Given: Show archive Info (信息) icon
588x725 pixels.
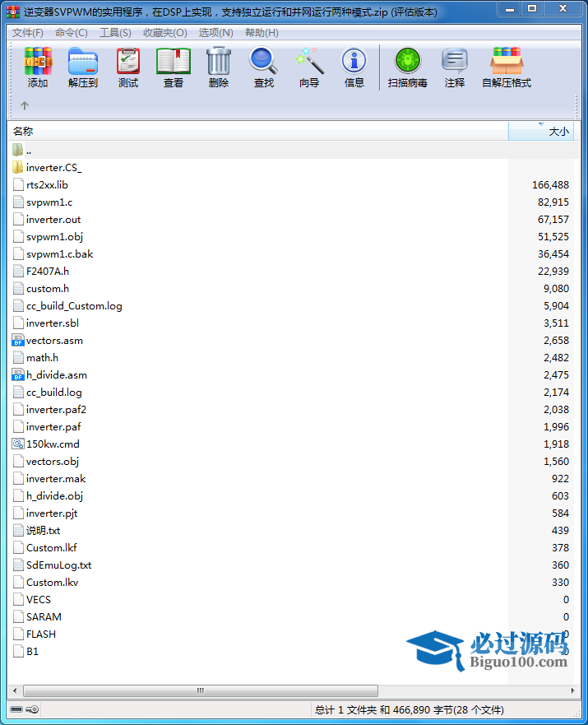Looking at the screenshot, I should click(x=354, y=62).
